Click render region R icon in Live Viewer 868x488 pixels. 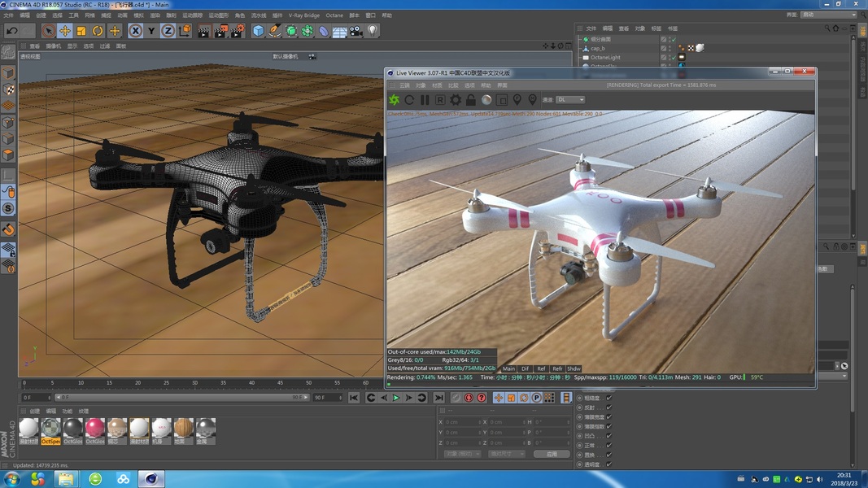coord(440,99)
